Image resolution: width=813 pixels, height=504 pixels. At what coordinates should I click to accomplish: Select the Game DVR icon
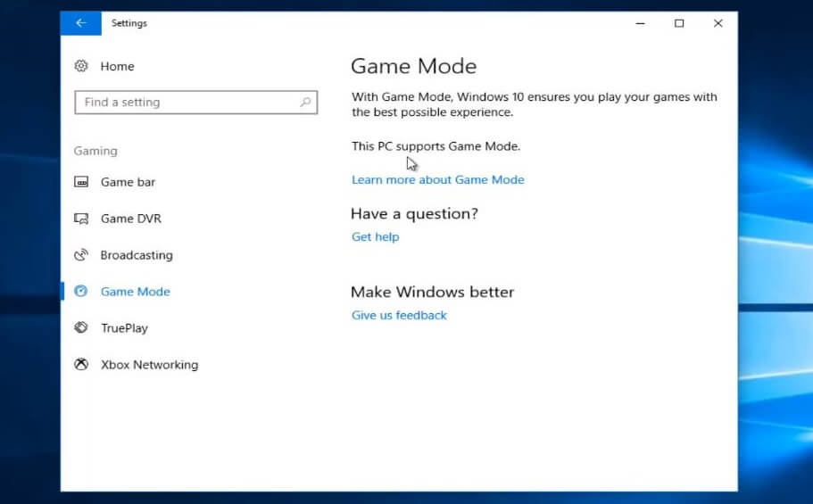coord(81,219)
